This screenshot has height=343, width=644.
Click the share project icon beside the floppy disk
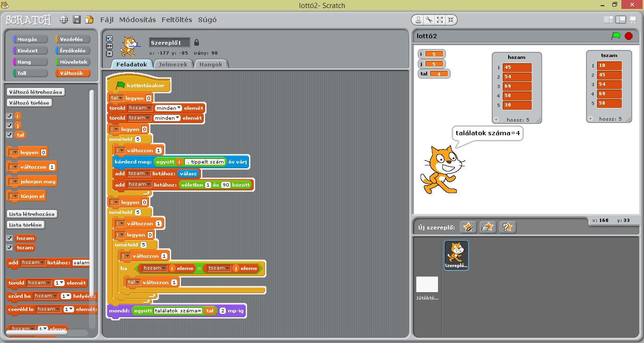coord(89,20)
